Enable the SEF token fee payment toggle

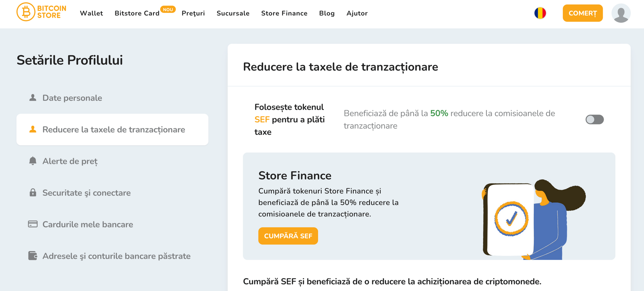point(594,120)
